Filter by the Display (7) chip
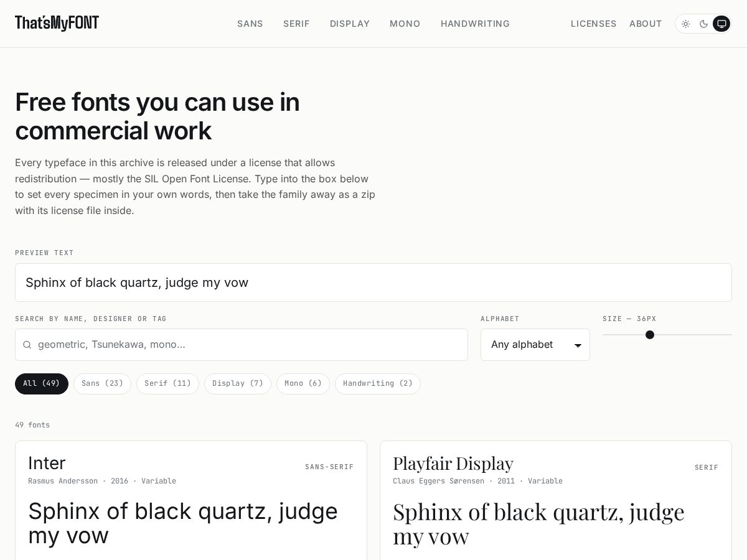 pyautogui.click(x=238, y=383)
